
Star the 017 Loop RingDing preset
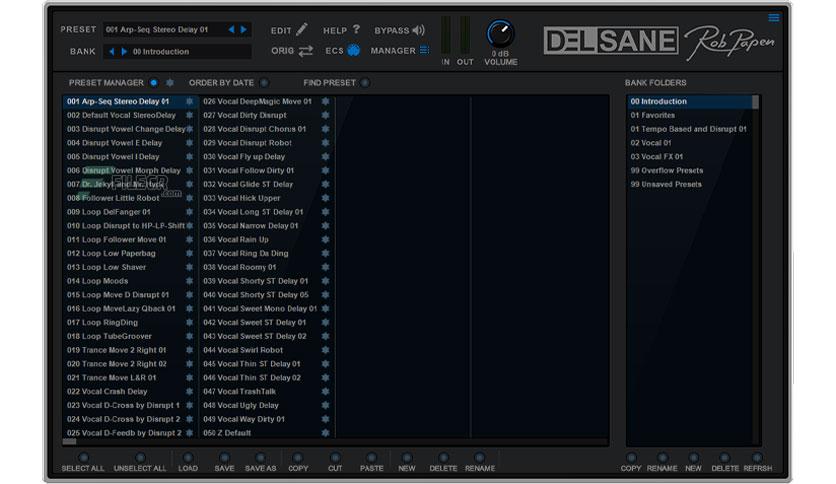pos(189,322)
